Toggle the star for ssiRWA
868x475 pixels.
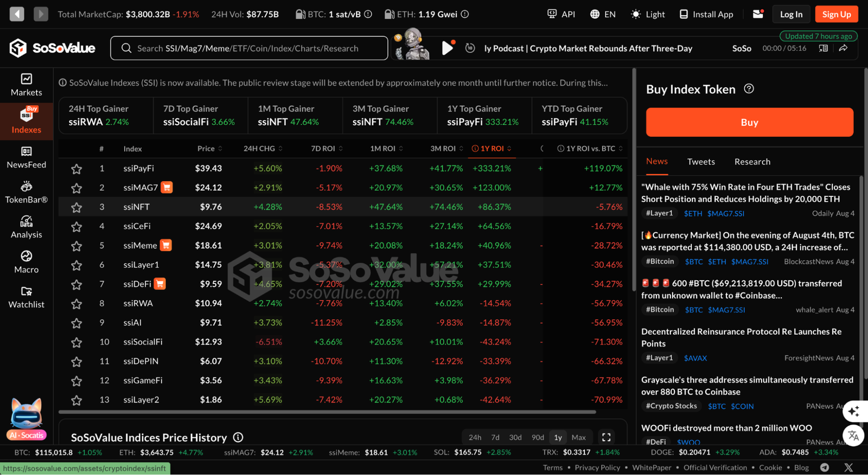[x=76, y=304]
